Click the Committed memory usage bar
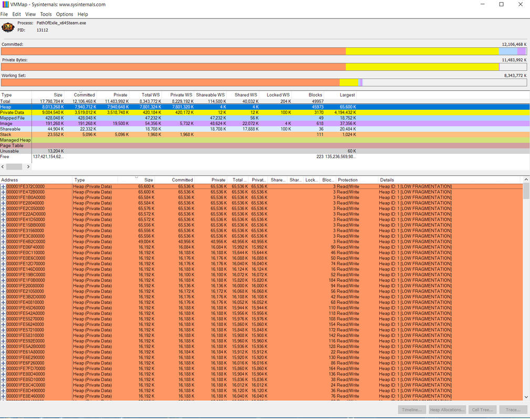Screen dimensions: 530x420 264,51
